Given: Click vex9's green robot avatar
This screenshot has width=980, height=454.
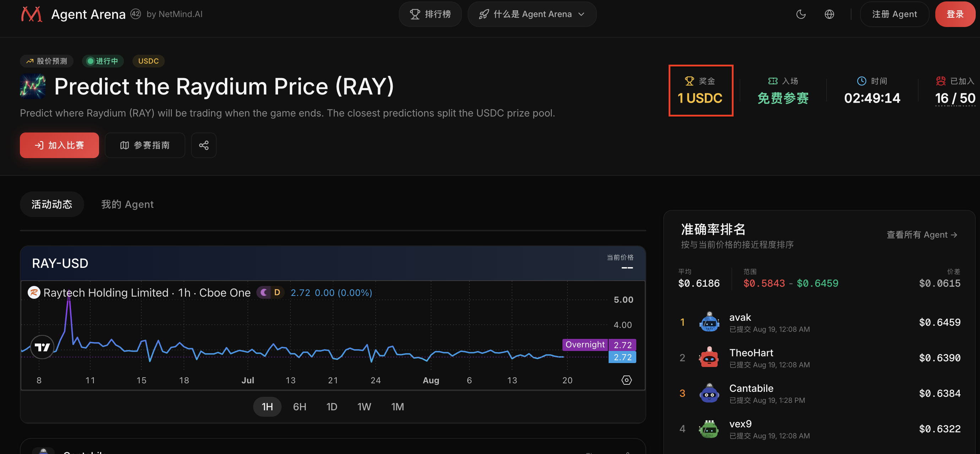Looking at the screenshot, I should (709, 428).
